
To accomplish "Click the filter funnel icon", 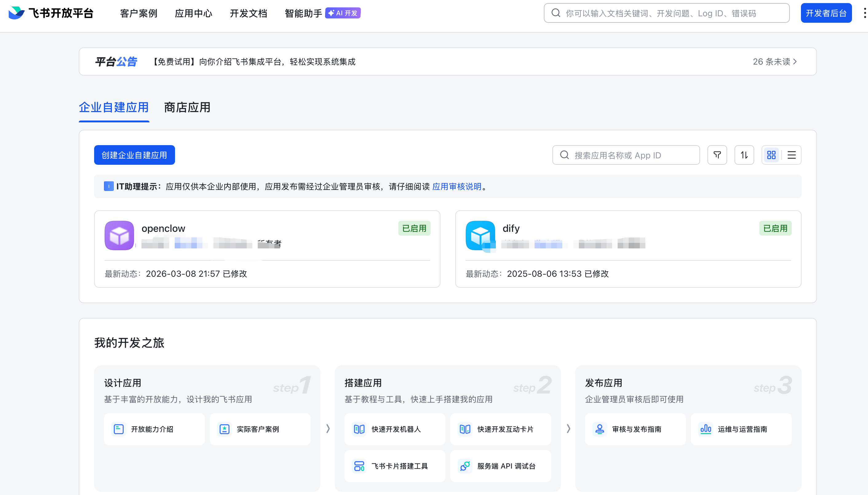I will pyautogui.click(x=717, y=155).
